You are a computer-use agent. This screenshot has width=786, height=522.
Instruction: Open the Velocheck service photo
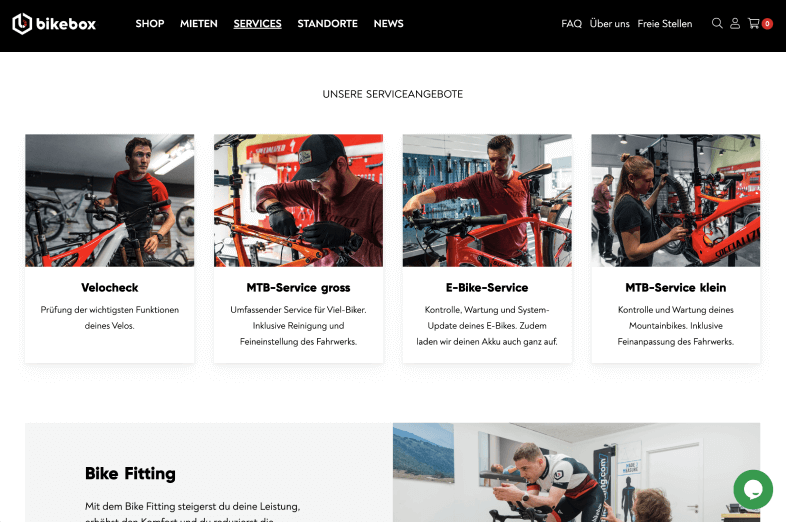point(110,200)
